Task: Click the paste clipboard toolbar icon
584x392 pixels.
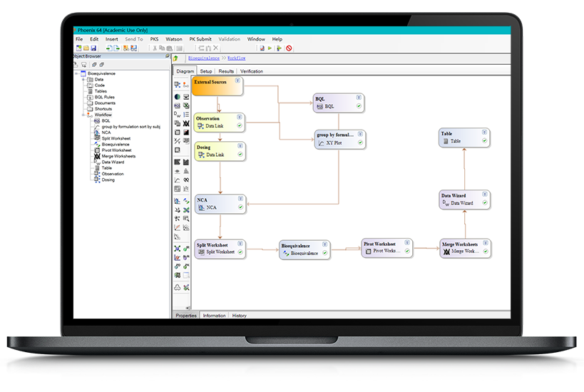Action: point(170,48)
